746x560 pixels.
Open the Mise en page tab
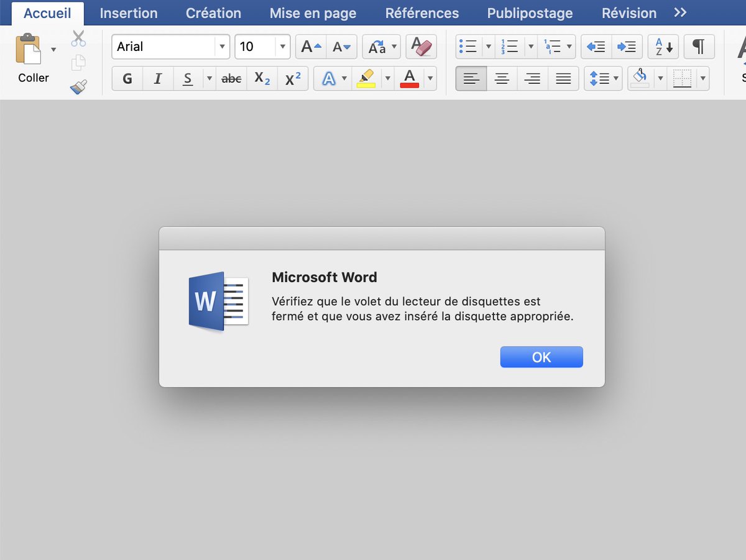[313, 13]
